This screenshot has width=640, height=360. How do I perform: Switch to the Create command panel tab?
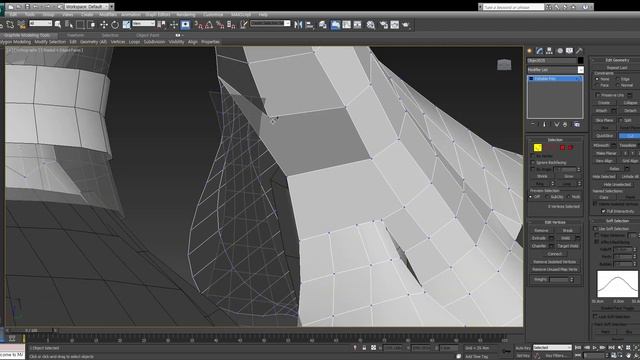[x=530, y=51]
